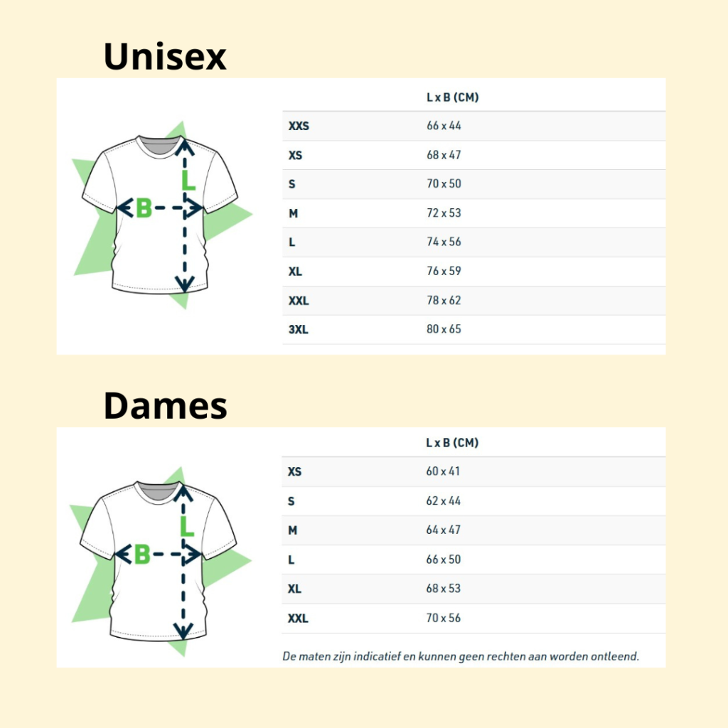
Task: Click the green B in Unisex diagram
Action: click(144, 208)
